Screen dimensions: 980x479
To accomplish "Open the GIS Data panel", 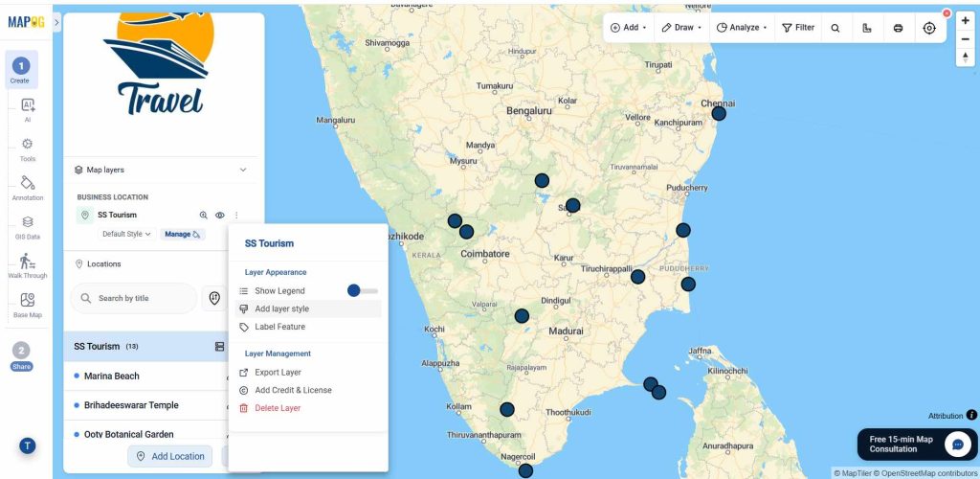I will click(x=28, y=227).
